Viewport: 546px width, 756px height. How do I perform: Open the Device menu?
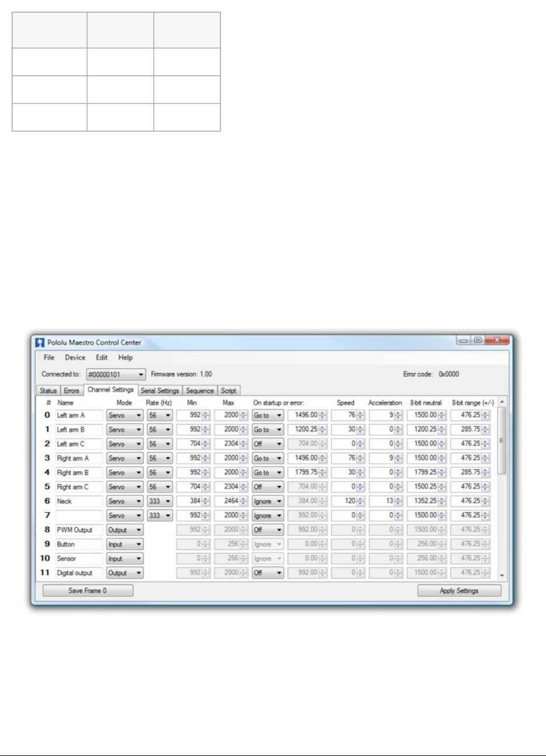coord(75,358)
